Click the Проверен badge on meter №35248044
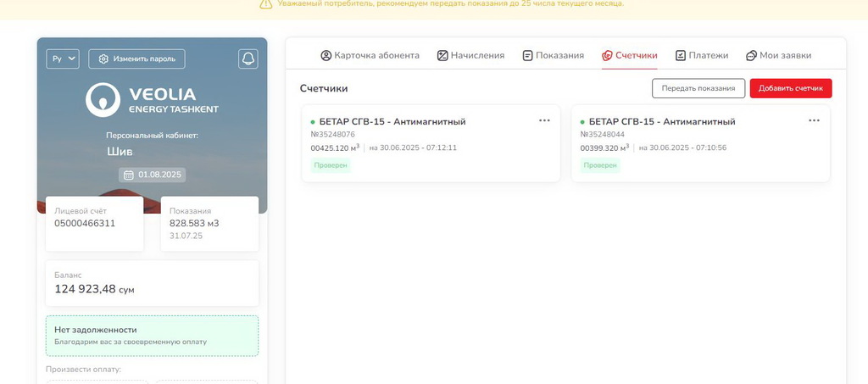868x384 pixels. (x=599, y=165)
